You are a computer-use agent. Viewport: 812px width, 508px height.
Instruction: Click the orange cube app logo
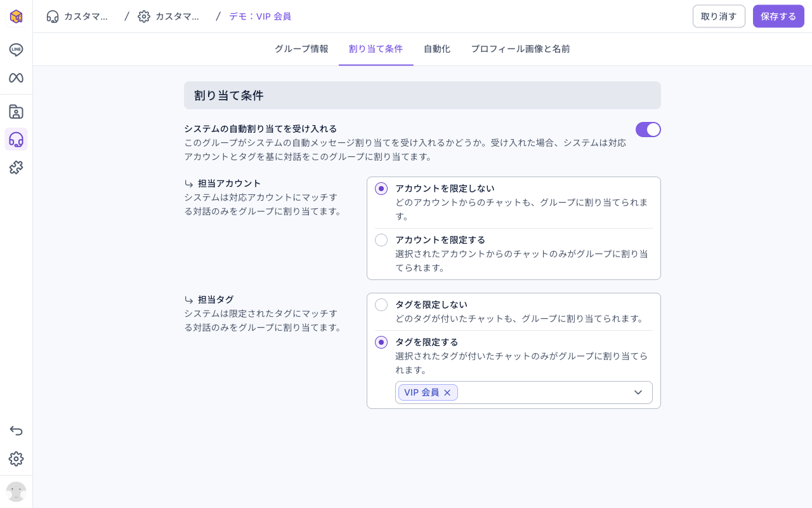pyautogui.click(x=16, y=17)
